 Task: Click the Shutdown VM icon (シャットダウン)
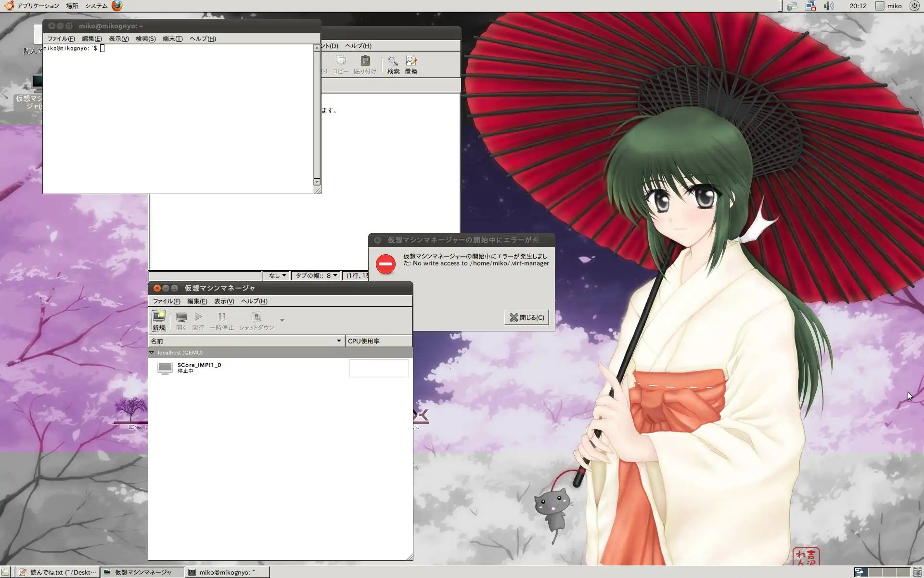click(x=256, y=320)
